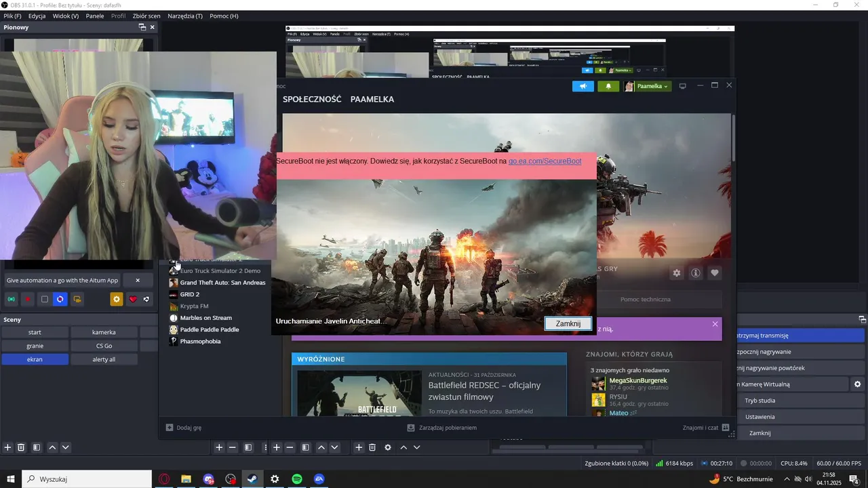Viewport: 868px width, 488px height.
Task: Move the scene up in the Sceny panel
Action: pos(52,447)
